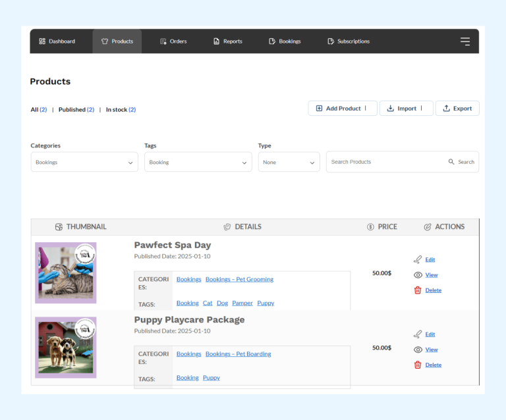Open the Pawfect Spa Day cat thumbnail
The height and width of the screenshot is (420, 506).
pyautogui.click(x=66, y=273)
